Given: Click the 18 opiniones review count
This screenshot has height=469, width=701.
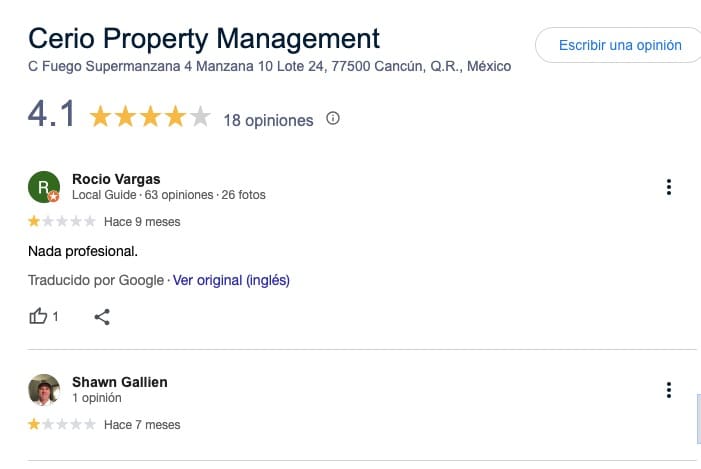Looking at the screenshot, I should (268, 120).
